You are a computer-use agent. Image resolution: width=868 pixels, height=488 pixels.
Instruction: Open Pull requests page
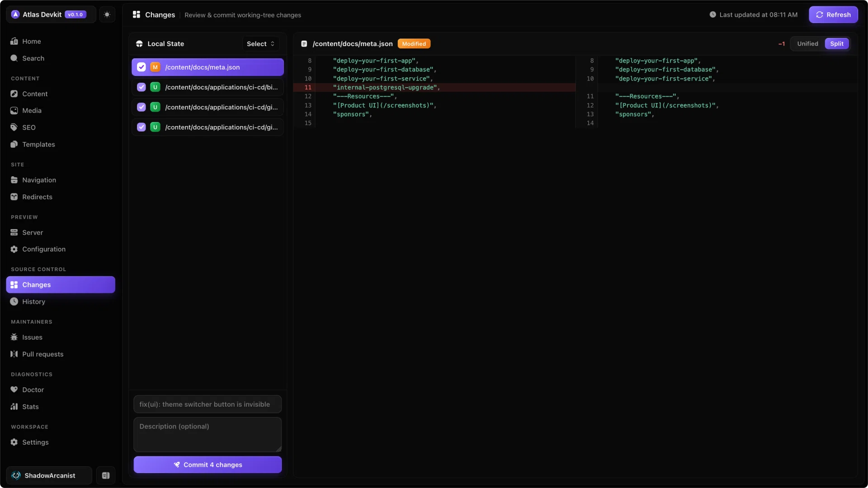(x=61, y=354)
